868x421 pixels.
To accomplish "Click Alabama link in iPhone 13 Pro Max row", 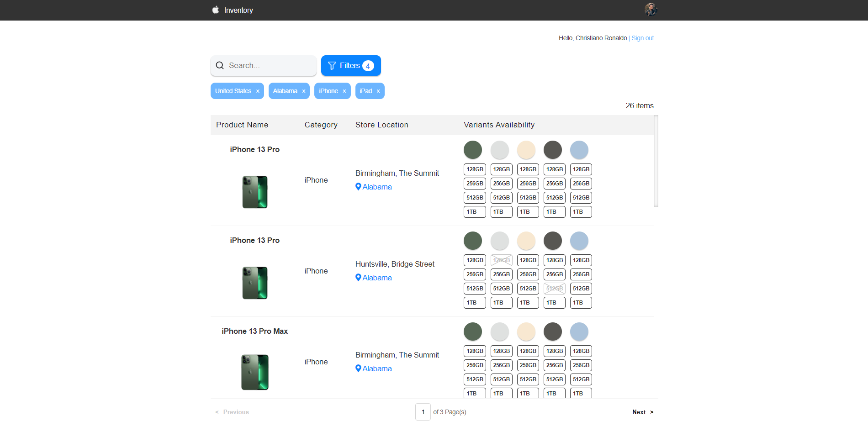I will tap(377, 368).
